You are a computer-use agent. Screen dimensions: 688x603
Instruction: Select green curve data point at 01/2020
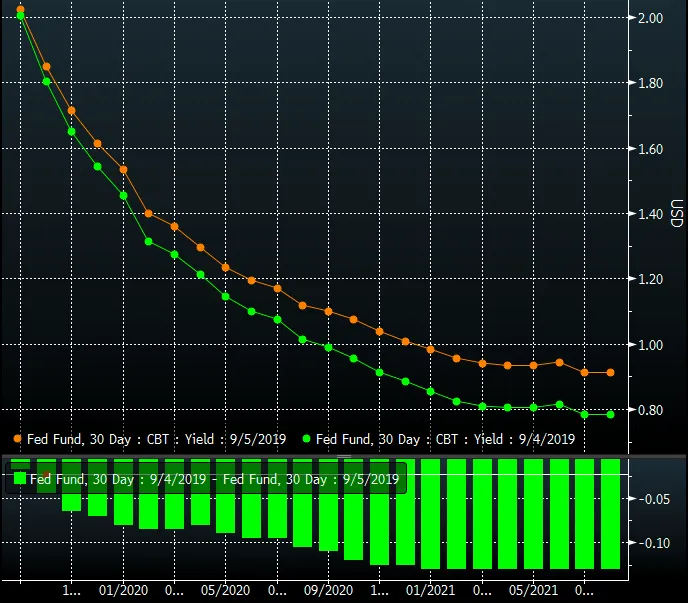[123, 195]
